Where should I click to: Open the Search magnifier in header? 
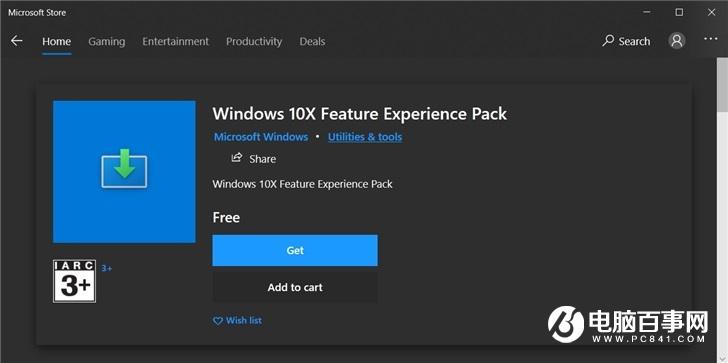pyautogui.click(x=608, y=41)
